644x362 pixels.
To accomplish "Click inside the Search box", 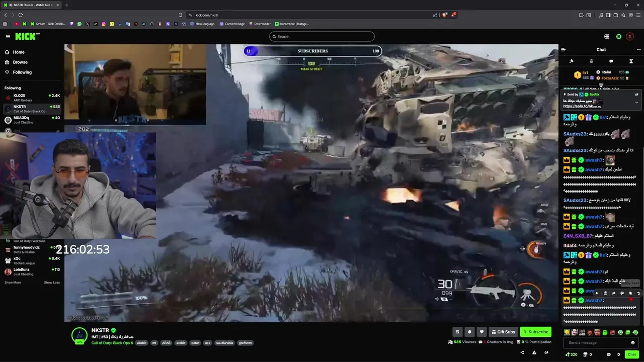I will click(x=322, y=36).
